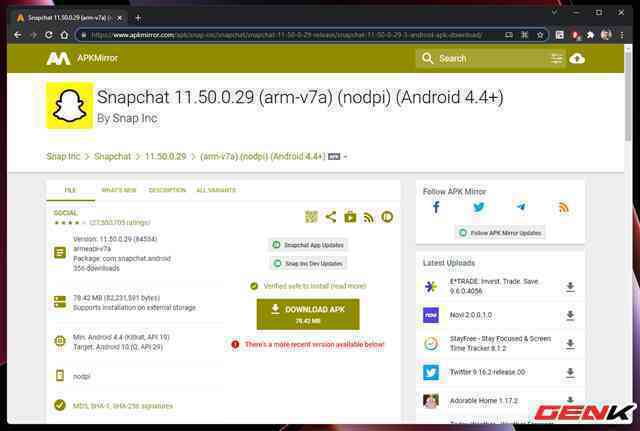Viewport: 640px width, 431px height.
Task: Click the DOWNLOAD APK button
Action: (x=308, y=314)
